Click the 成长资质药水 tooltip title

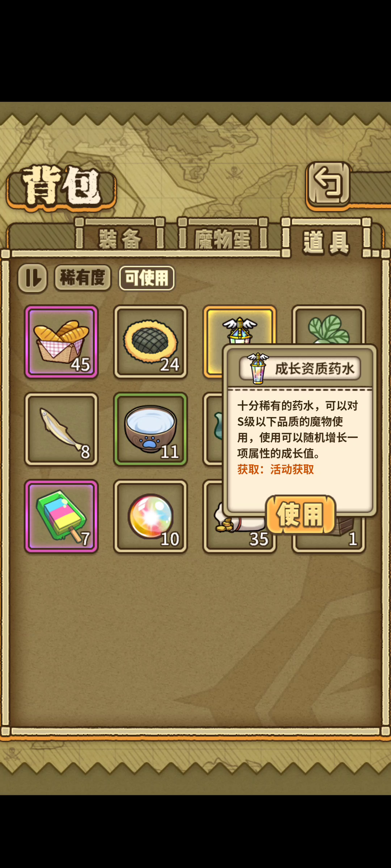pos(314,369)
